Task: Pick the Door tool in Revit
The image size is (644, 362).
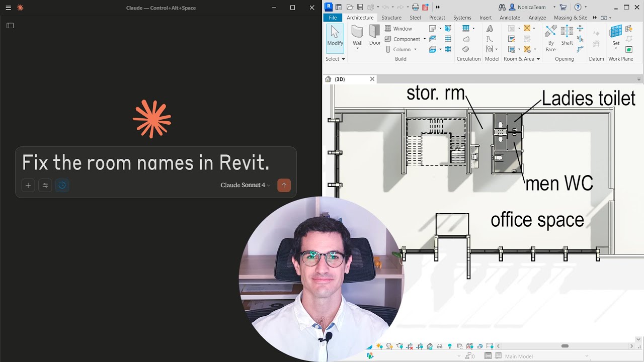Action: click(x=375, y=35)
